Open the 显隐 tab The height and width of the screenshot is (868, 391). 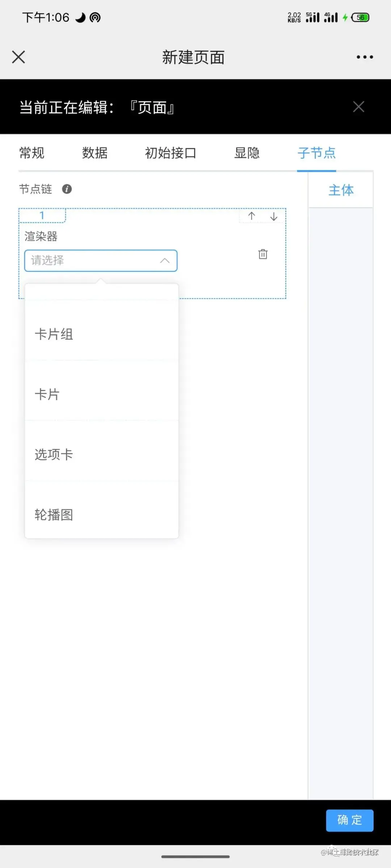(247, 153)
